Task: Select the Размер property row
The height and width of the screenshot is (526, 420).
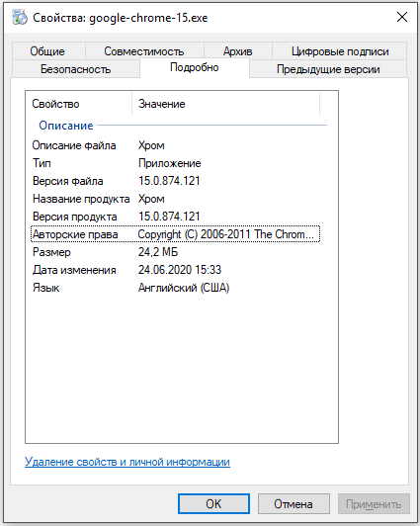Action: 176,252
